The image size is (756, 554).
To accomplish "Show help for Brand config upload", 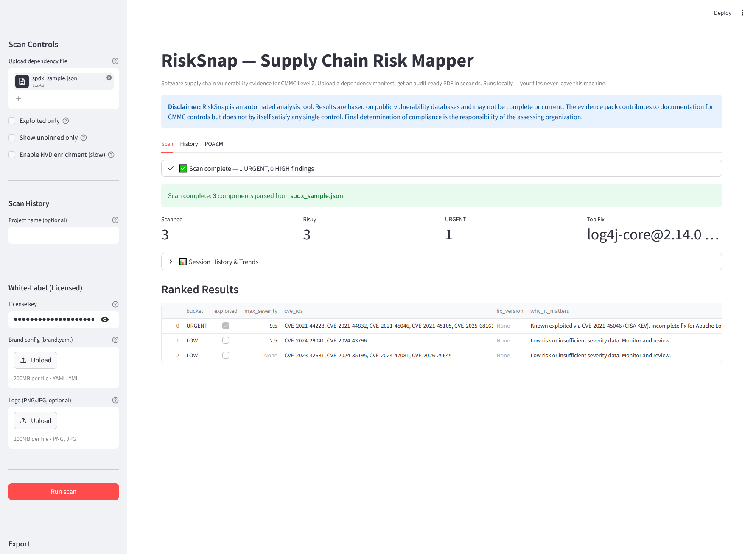I will coord(115,340).
